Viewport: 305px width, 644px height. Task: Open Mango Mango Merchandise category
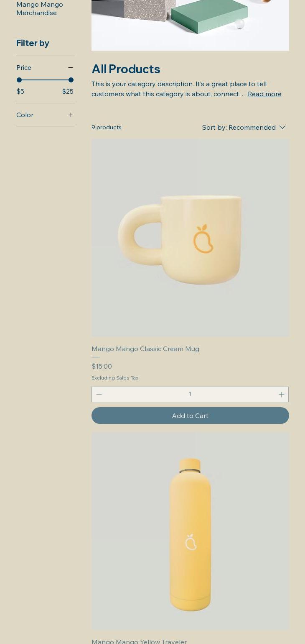[x=40, y=9]
